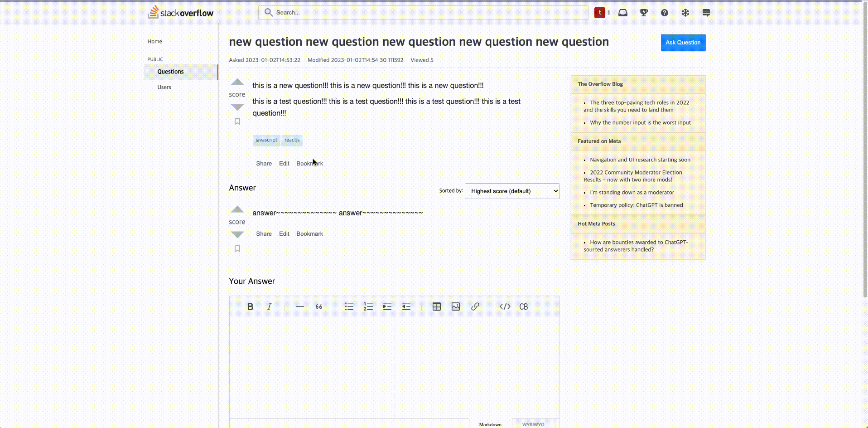Downvote the question with down arrow

(237, 107)
